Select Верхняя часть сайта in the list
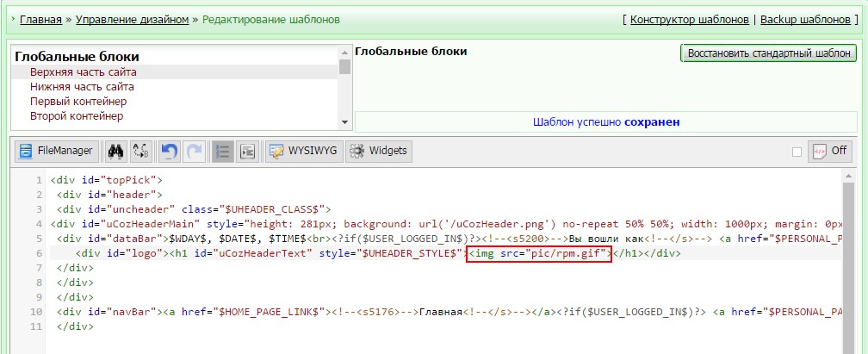 click(x=174, y=72)
